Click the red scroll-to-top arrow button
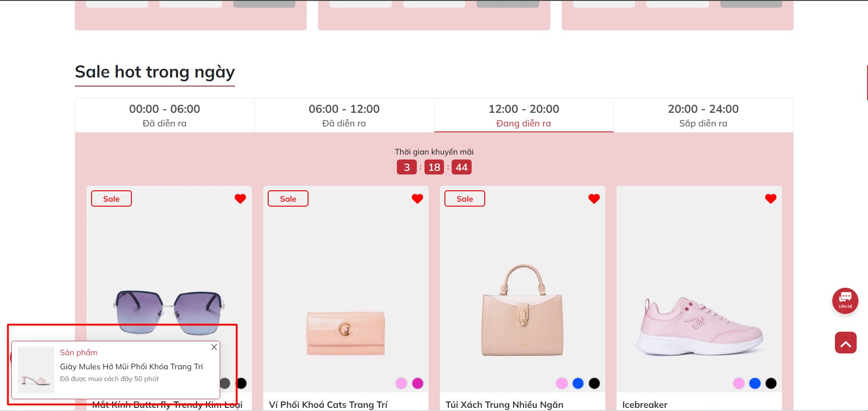Viewport: 868px width, 411px height. click(845, 343)
